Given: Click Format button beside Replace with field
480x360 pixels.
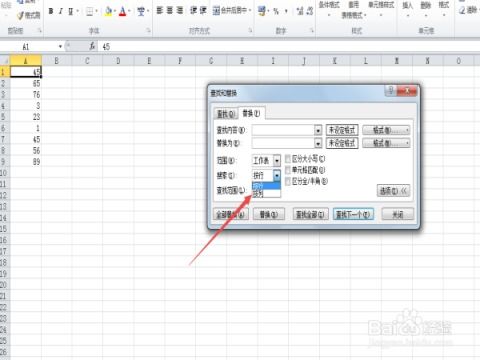Looking at the screenshot, I should [386, 144].
